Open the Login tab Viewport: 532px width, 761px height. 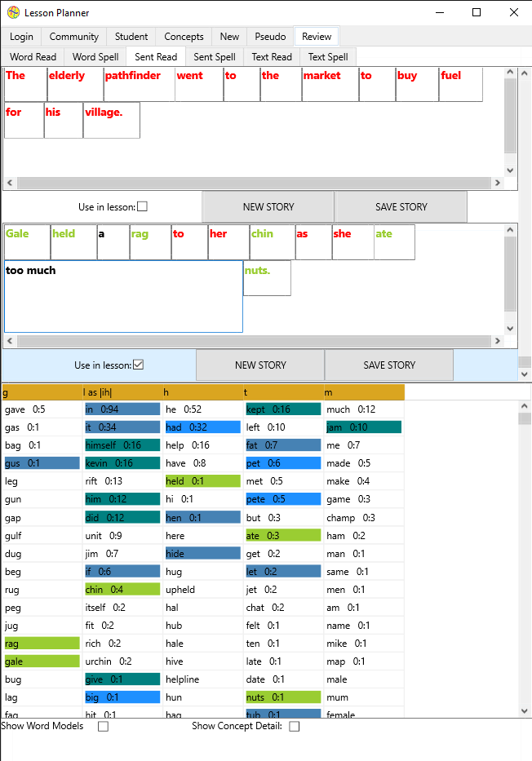(21, 37)
